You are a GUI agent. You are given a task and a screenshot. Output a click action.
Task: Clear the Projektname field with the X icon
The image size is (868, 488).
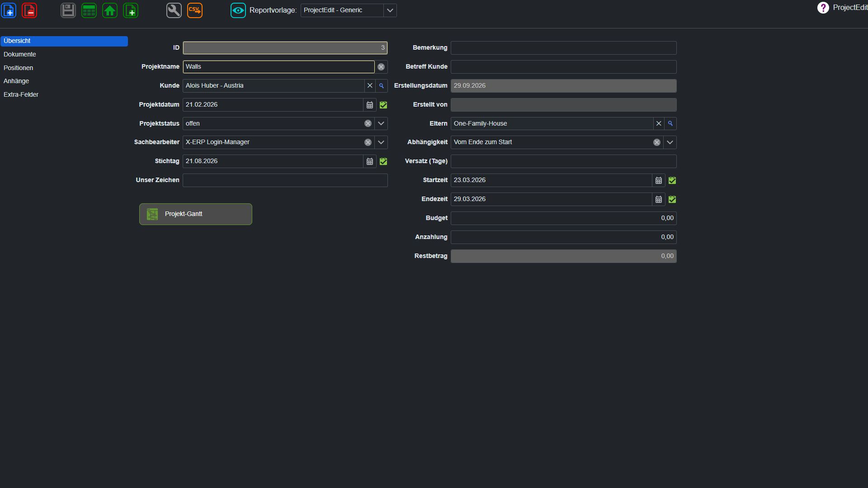[x=381, y=67]
